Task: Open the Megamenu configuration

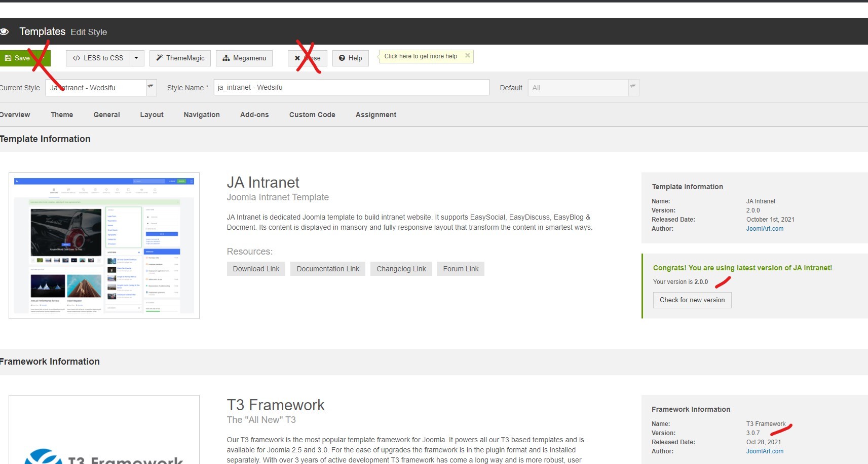Action: pyautogui.click(x=244, y=58)
